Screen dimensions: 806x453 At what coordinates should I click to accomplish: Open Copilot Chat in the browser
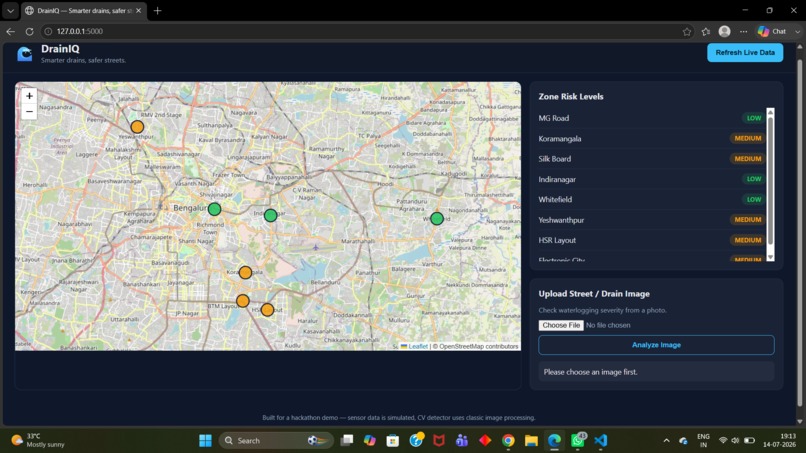click(x=772, y=31)
